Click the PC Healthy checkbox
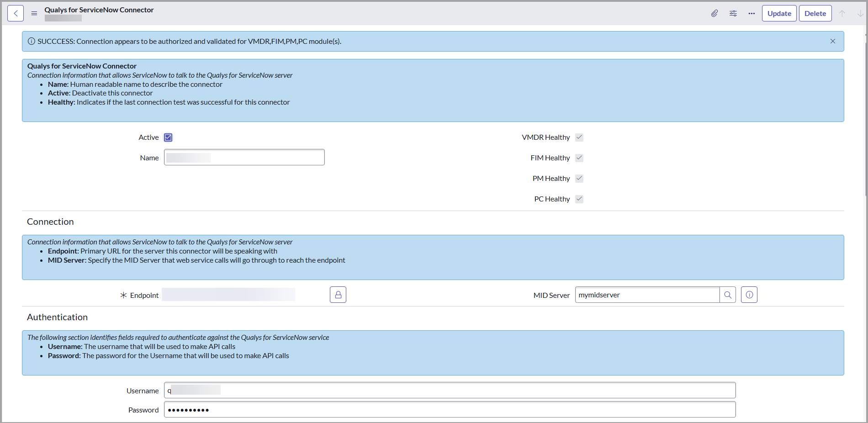This screenshot has height=423, width=868. point(579,199)
